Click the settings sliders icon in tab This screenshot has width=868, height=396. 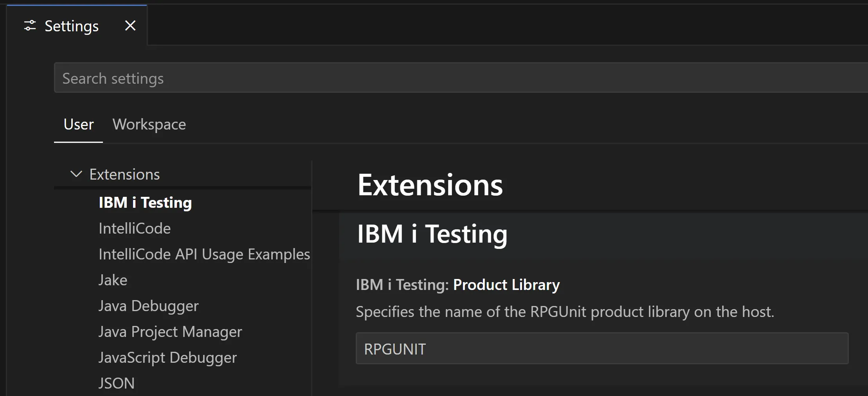[x=30, y=26]
